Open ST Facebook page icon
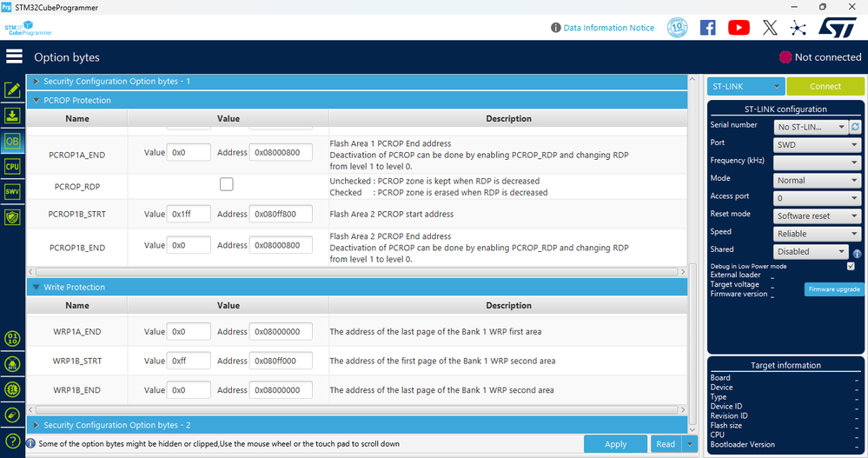This screenshot has width=868, height=458. click(x=707, y=28)
